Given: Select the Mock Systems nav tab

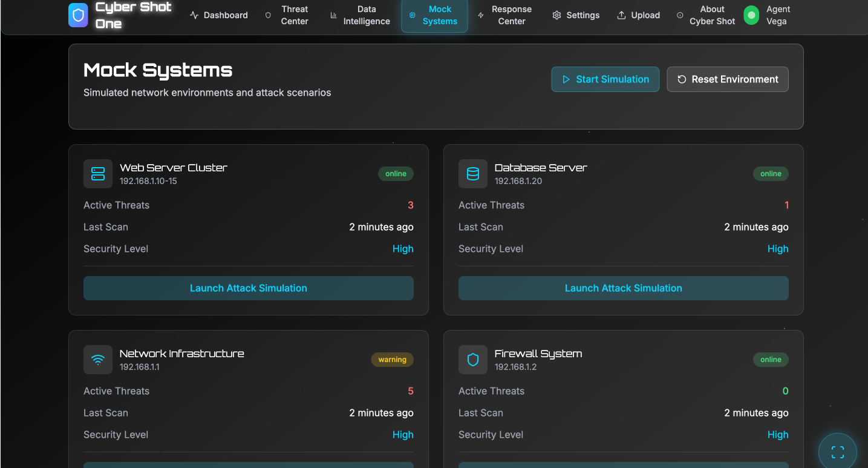Looking at the screenshot, I should 434,15.
